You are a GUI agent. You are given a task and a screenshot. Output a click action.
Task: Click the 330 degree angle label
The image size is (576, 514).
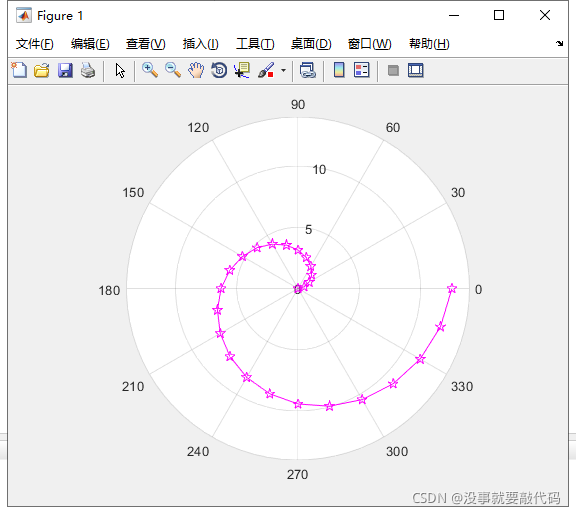(x=462, y=387)
